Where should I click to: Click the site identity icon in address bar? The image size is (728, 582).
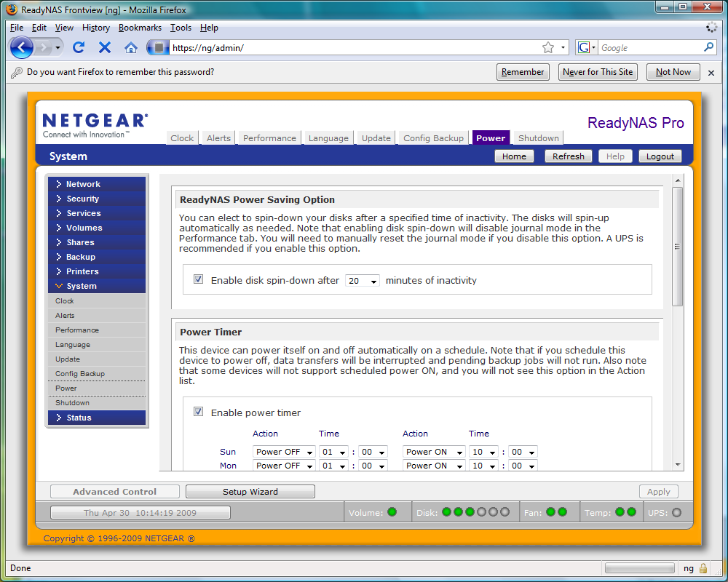[159, 47]
